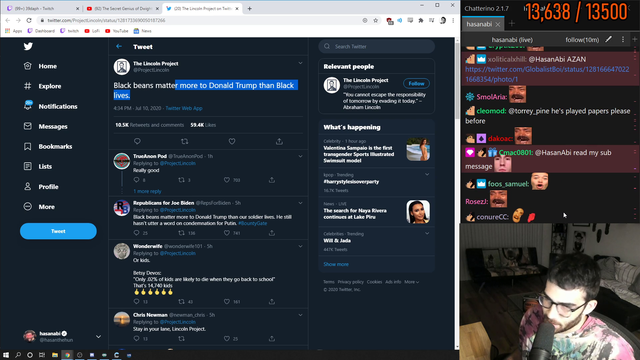Open Republicans for Joe Biden reply chevron
This screenshot has width=640, height=360.
point(300,203)
